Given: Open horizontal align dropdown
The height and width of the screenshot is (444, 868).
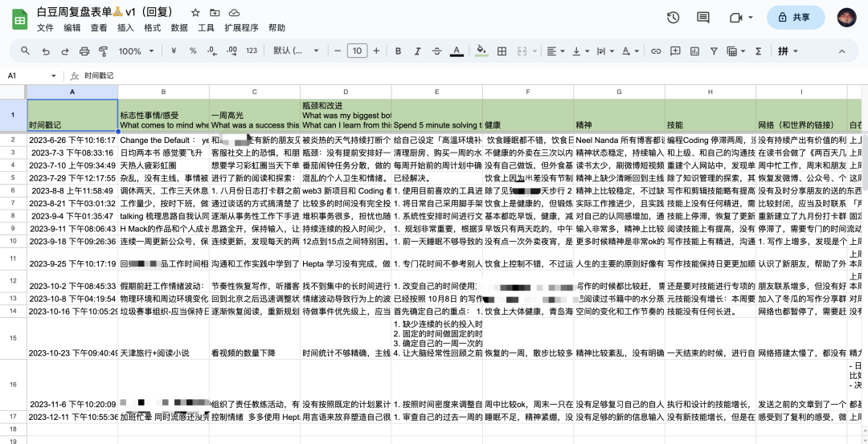Looking at the screenshot, I should point(555,51).
